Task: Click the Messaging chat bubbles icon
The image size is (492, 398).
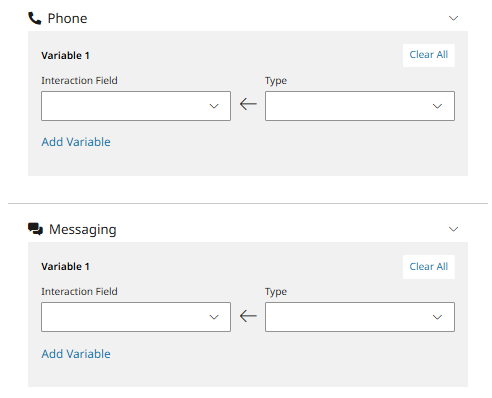Action: point(35,229)
